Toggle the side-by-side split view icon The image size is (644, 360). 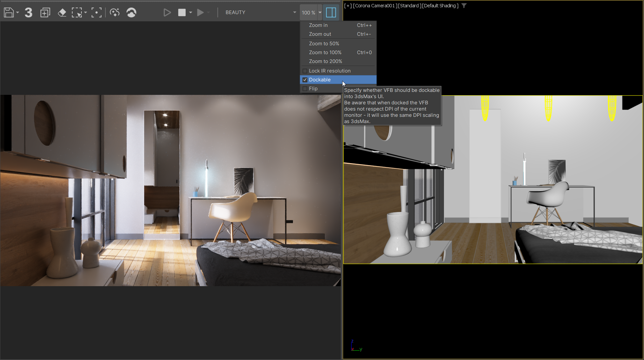[331, 12]
